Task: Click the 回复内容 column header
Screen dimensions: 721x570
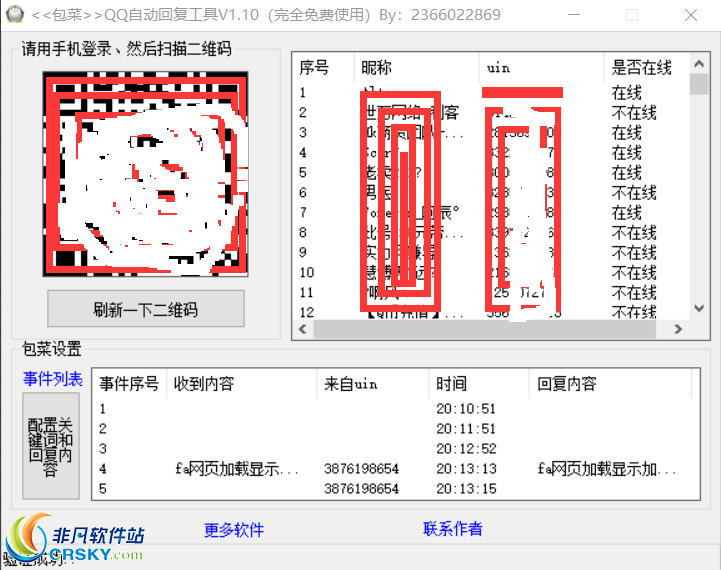Action: pos(610,383)
